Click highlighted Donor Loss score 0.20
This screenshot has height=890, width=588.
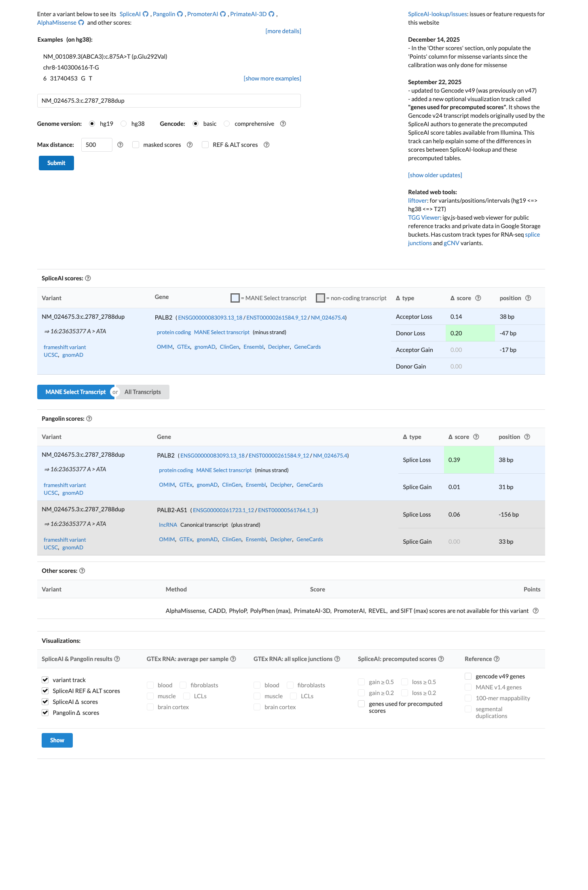click(x=470, y=333)
